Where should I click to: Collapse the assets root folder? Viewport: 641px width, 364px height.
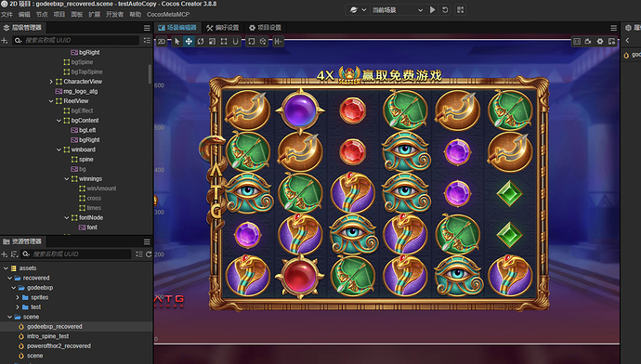coord(6,268)
